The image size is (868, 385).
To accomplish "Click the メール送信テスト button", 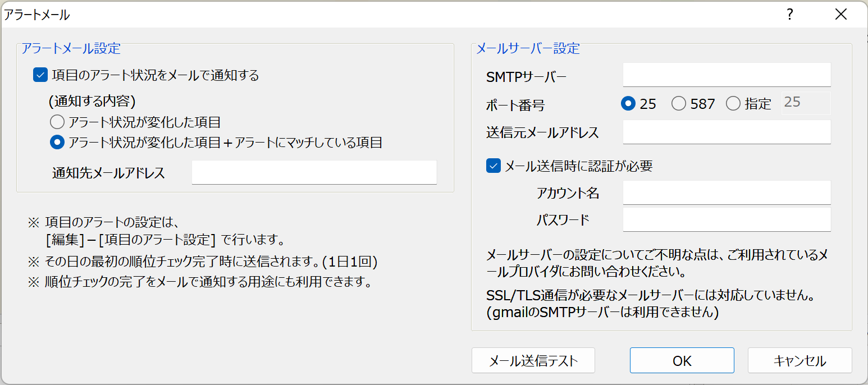I will [533, 360].
